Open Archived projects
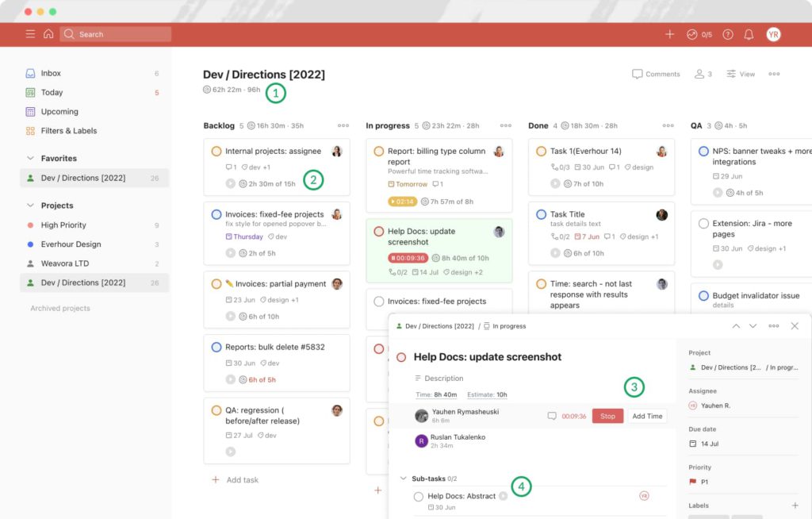Screen dimensions: 812x519 60,308
